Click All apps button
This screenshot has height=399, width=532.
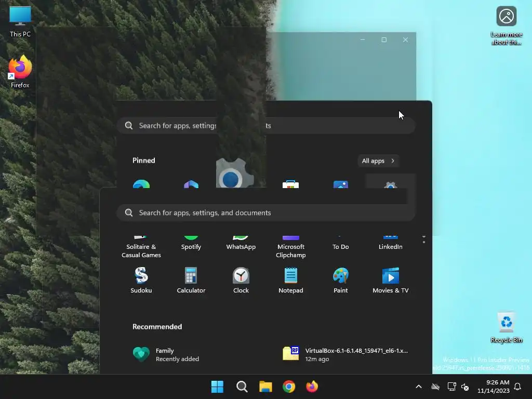378,161
